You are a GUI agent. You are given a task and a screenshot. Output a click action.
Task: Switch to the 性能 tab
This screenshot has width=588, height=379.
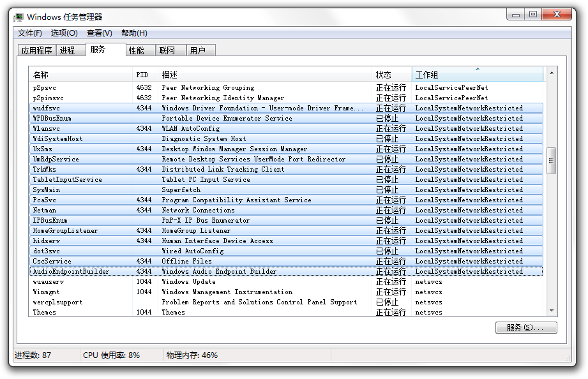pos(136,50)
